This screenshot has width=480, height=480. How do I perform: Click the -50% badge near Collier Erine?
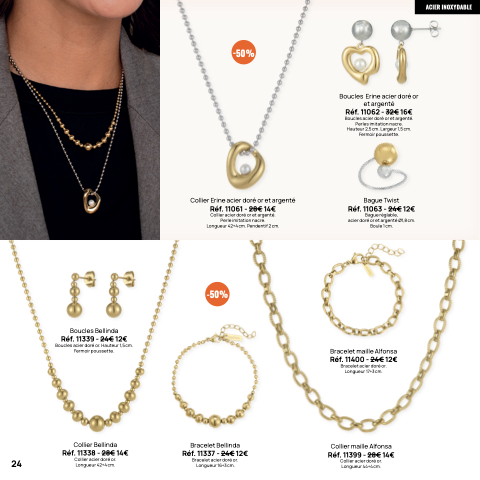pos(244,52)
